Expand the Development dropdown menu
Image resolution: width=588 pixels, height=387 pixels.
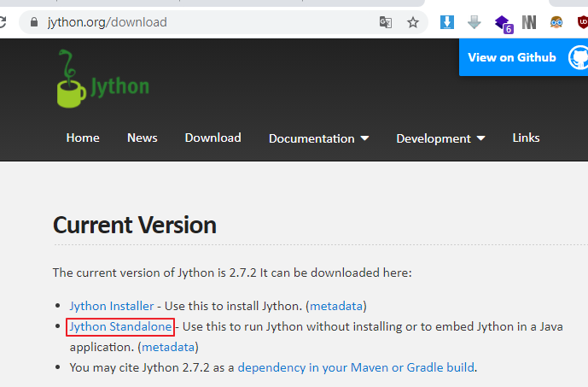(x=440, y=138)
